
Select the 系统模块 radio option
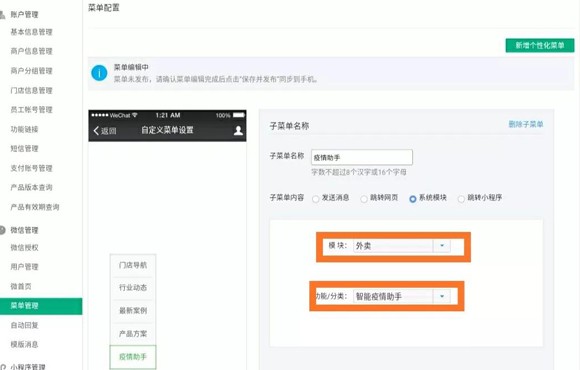413,199
